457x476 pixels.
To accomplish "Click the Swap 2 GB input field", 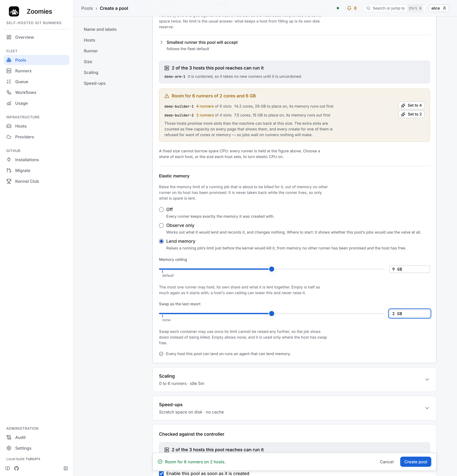I will click(409, 314).
